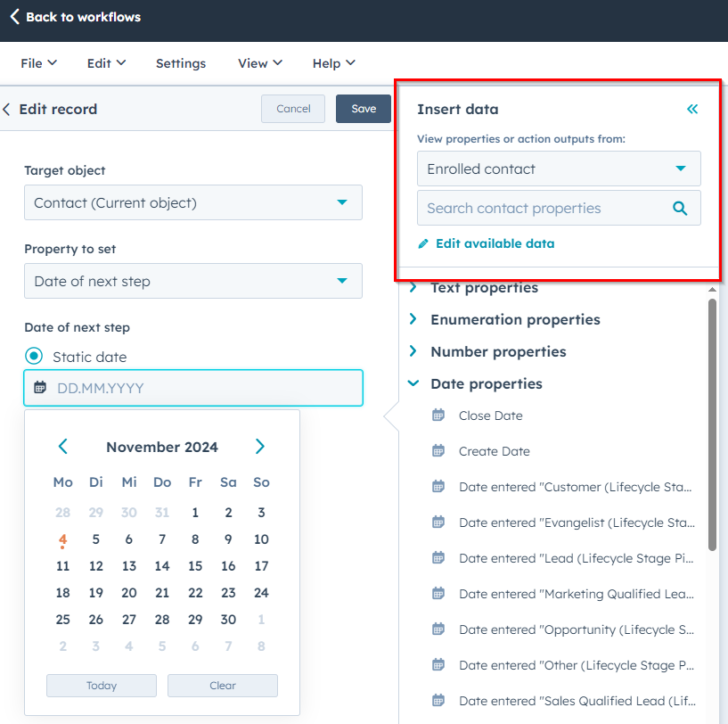The height and width of the screenshot is (724, 728).
Task: Click the search magnifier in contact properties search
Action: coord(680,208)
